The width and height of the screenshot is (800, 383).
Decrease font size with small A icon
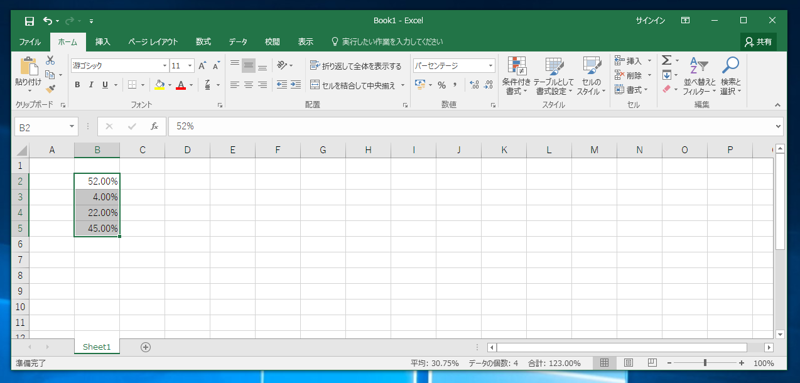(x=216, y=66)
